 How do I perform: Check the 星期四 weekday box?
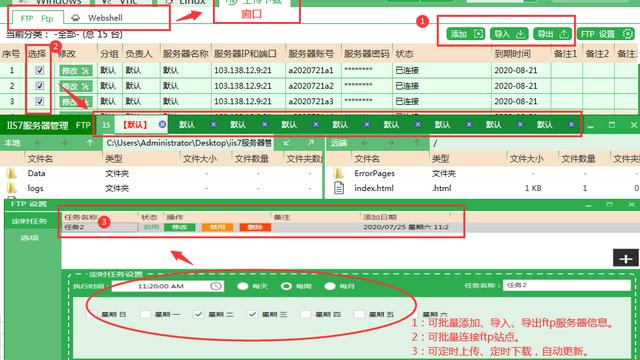point(305,314)
